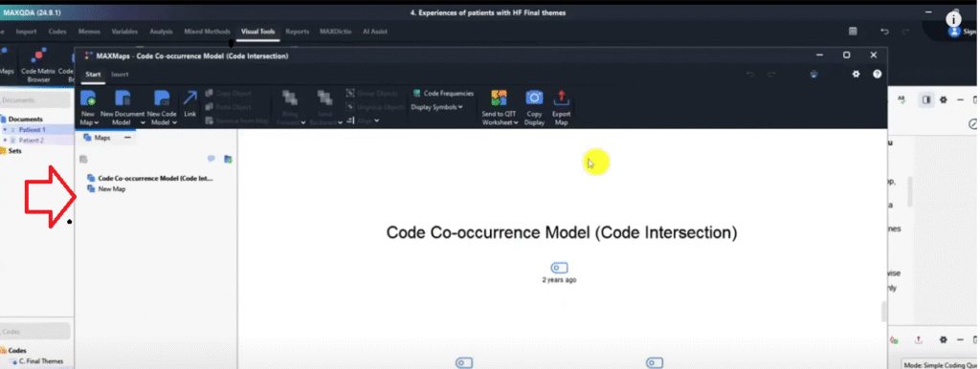Switch to the Insert tab in MAXMaps

[x=120, y=75]
